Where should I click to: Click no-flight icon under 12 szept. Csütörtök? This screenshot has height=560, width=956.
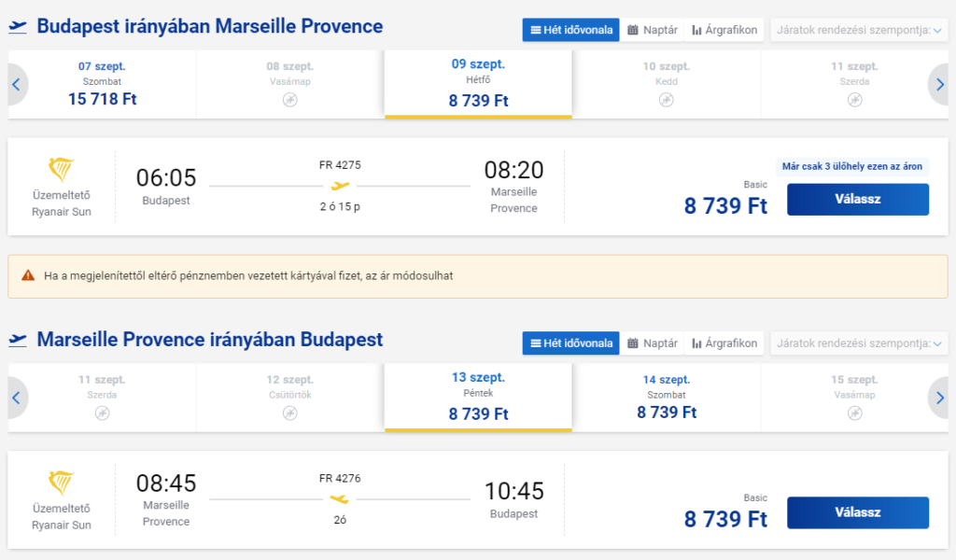click(x=289, y=413)
